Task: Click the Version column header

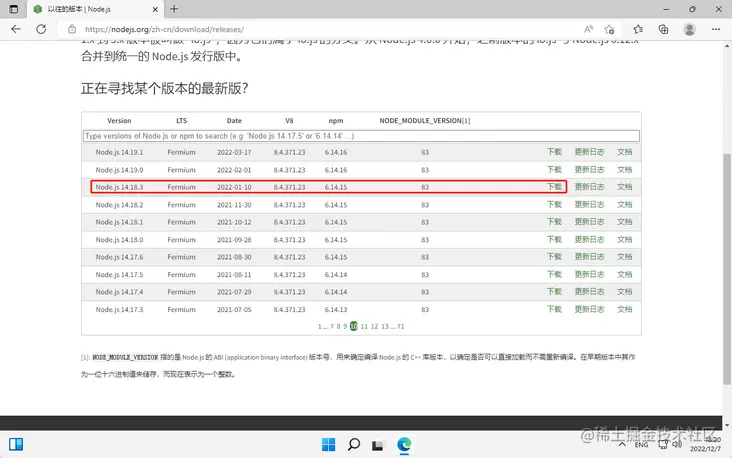Action: (x=119, y=120)
